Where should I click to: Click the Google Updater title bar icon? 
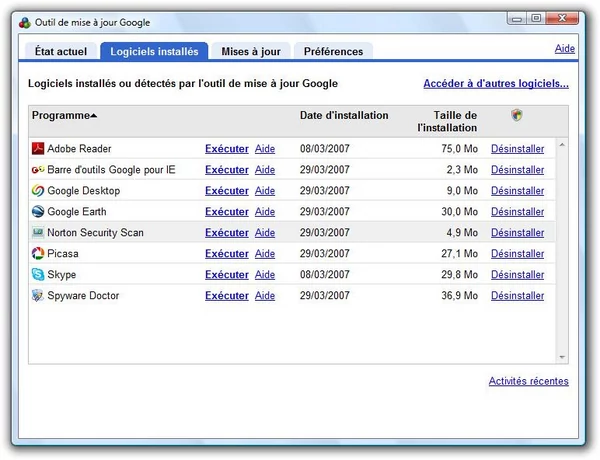click(25, 23)
